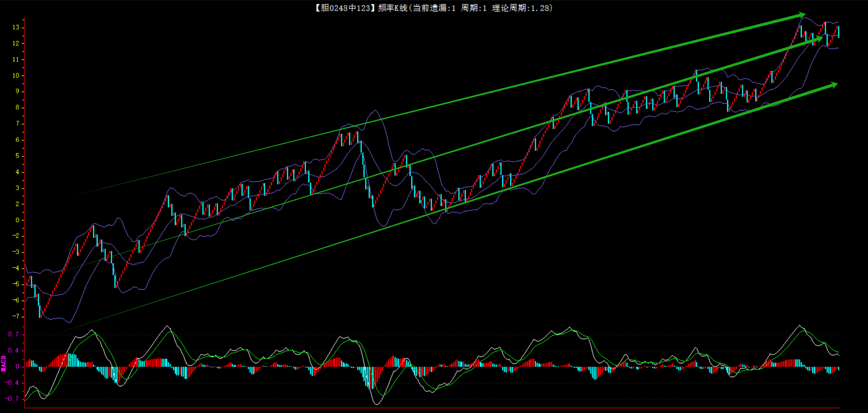868x413 pixels.
Task: Click the -7 label on the K-line axis
Action: click(16, 316)
